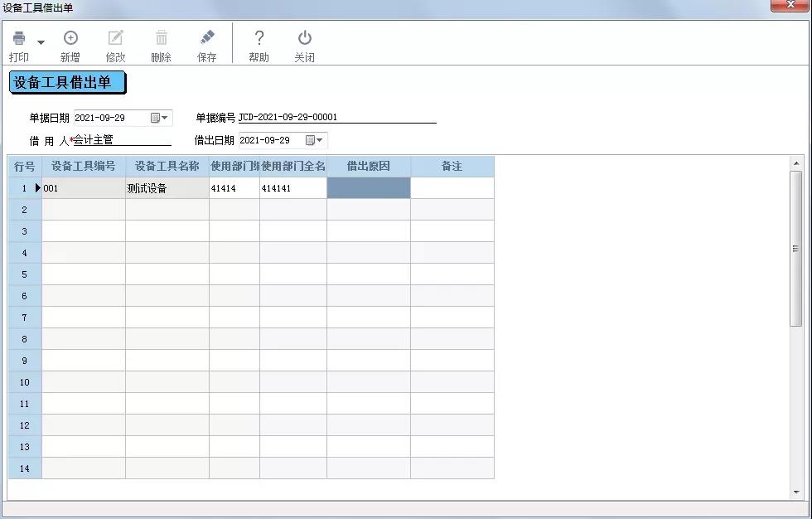Viewport: 812px width, 519px height.
Task: Click the vertical scrollbar thumb
Action: coord(796,249)
